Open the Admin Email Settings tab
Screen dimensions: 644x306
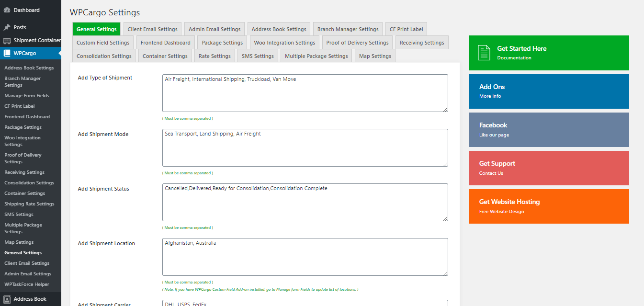215,29
